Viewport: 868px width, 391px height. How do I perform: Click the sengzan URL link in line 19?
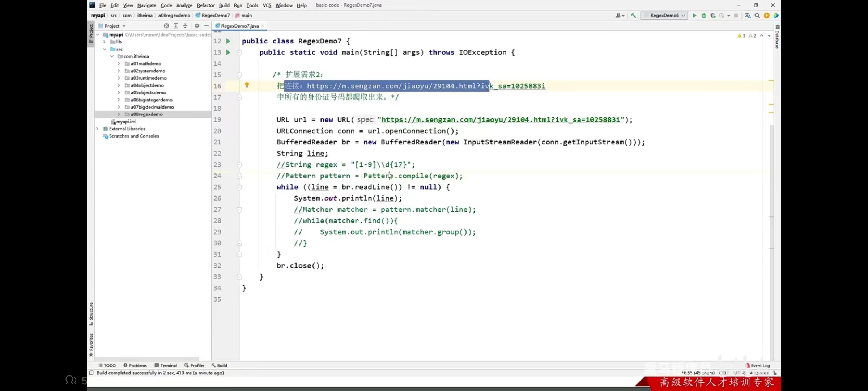pos(501,120)
